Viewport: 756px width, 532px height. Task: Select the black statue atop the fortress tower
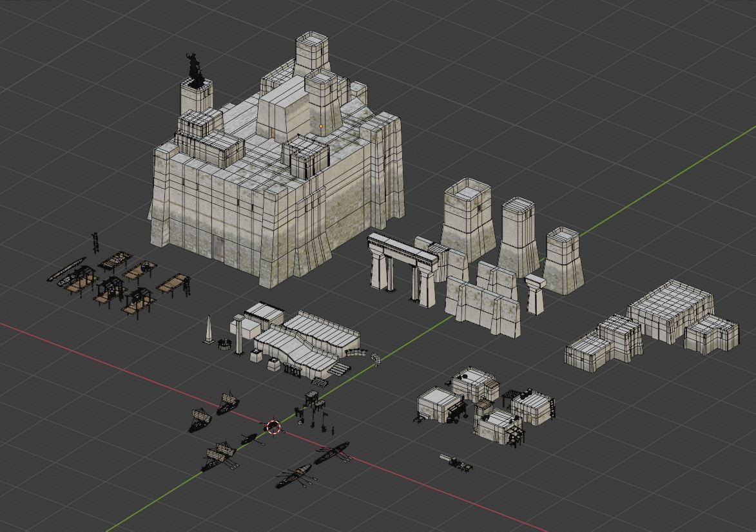(195, 70)
